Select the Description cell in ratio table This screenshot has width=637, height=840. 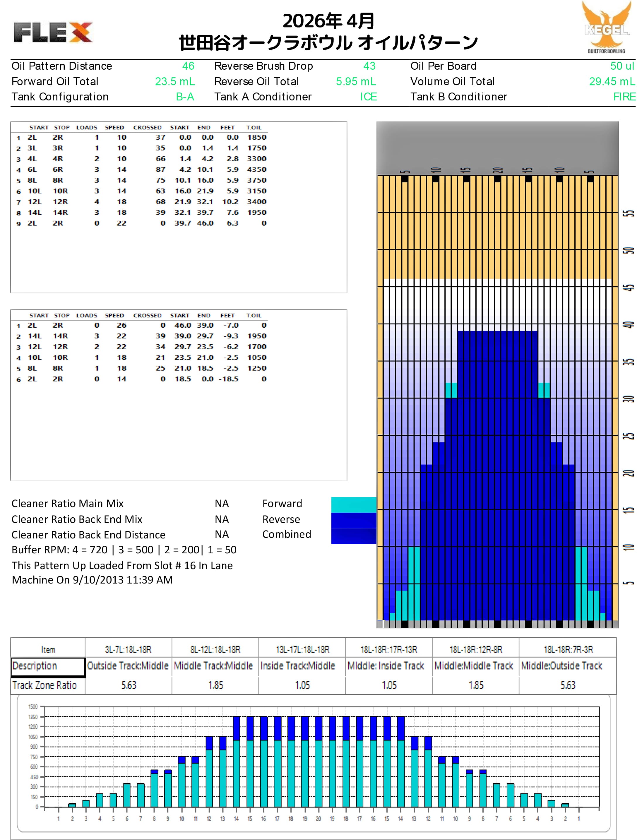pos(48,667)
